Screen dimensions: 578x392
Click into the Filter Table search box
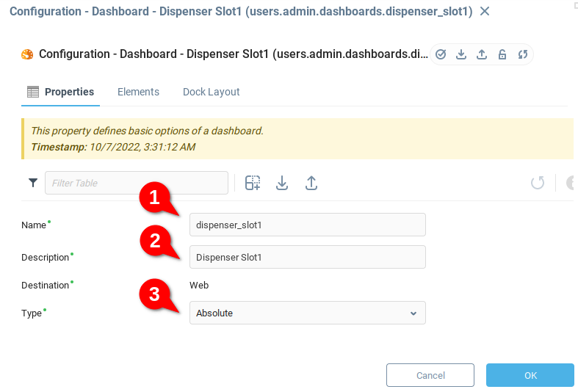point(137,183)
